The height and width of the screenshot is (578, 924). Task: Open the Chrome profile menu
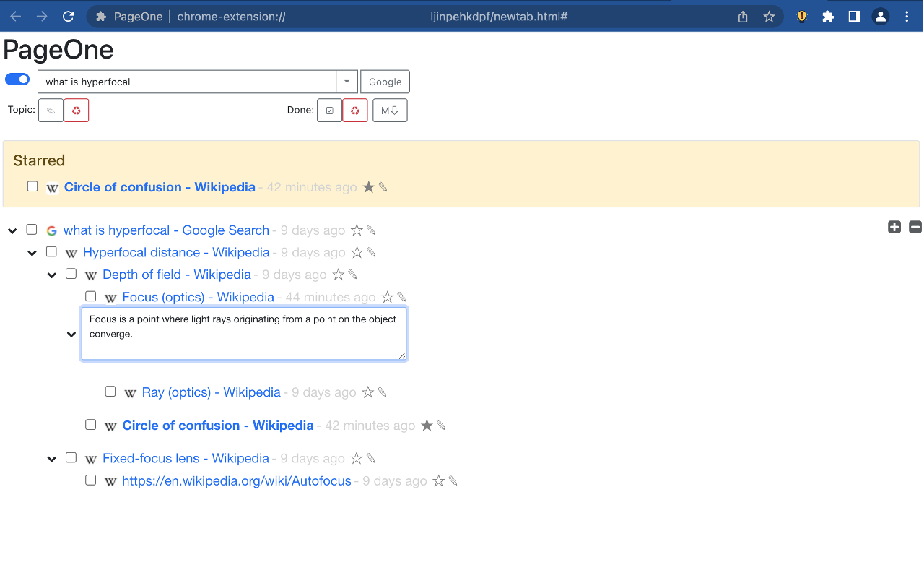pos(880,15)
